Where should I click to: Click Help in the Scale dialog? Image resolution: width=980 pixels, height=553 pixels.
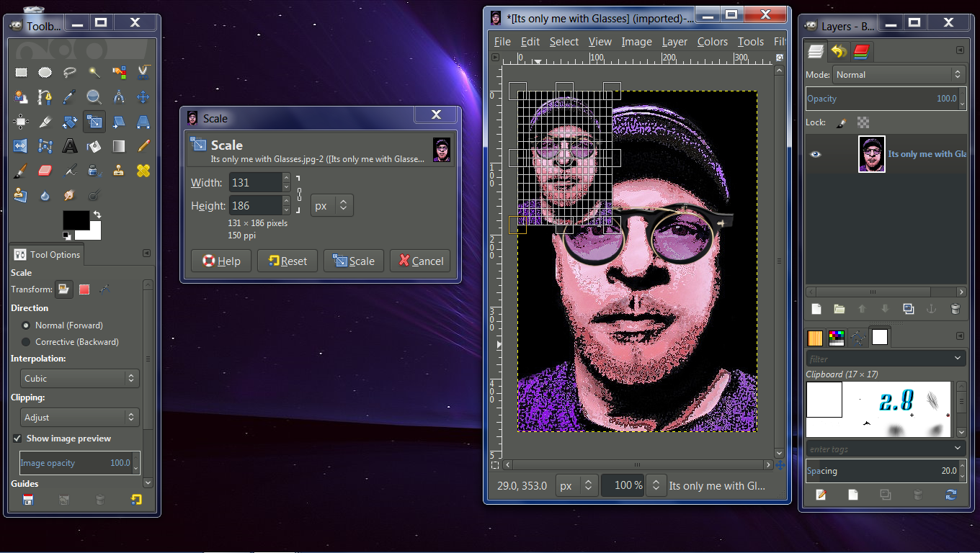[x=221, y=261]
